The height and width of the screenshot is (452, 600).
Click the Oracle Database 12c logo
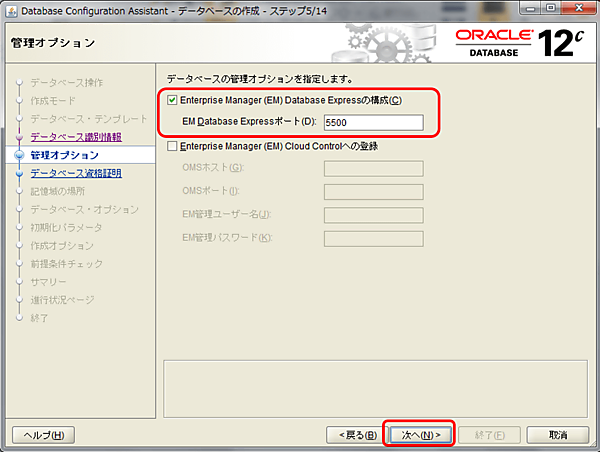(x=520, y=43)
